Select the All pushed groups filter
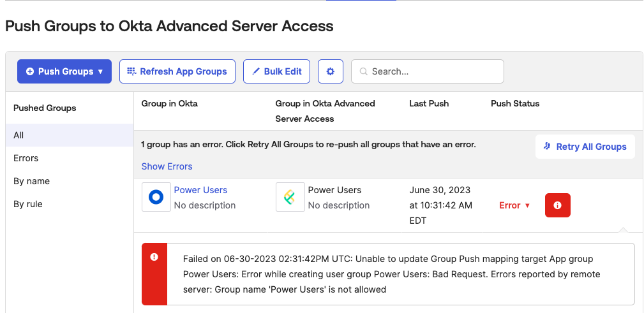The height and width of the screenshot is (313, 644). 19,135
